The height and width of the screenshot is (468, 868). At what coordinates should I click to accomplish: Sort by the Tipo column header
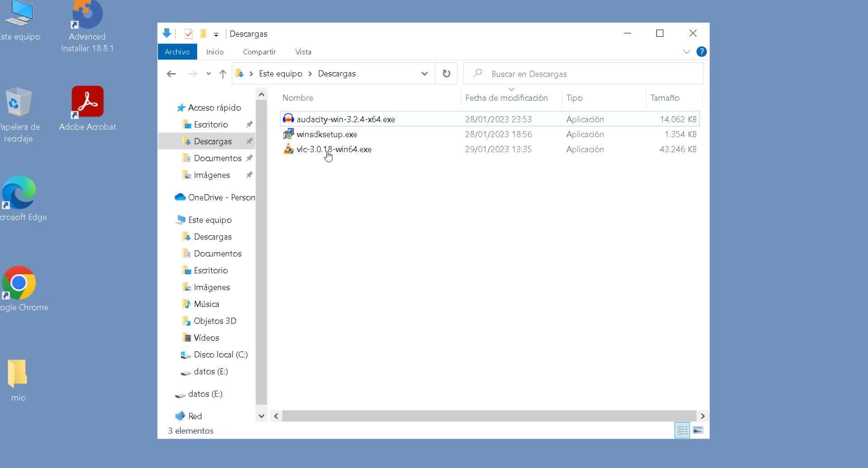pos(574,98)
